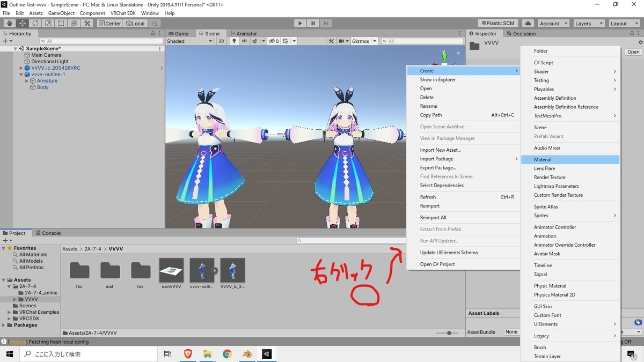Screen dimensions: 644x362
Task: Click the Hierarchy create plus button
Action: [x=7, y=41]
